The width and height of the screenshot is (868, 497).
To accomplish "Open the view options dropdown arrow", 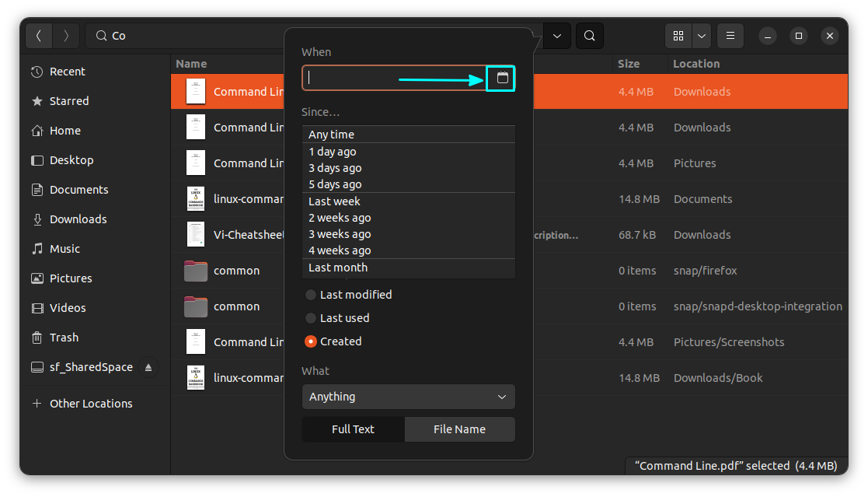I will [x=702, y=36].
